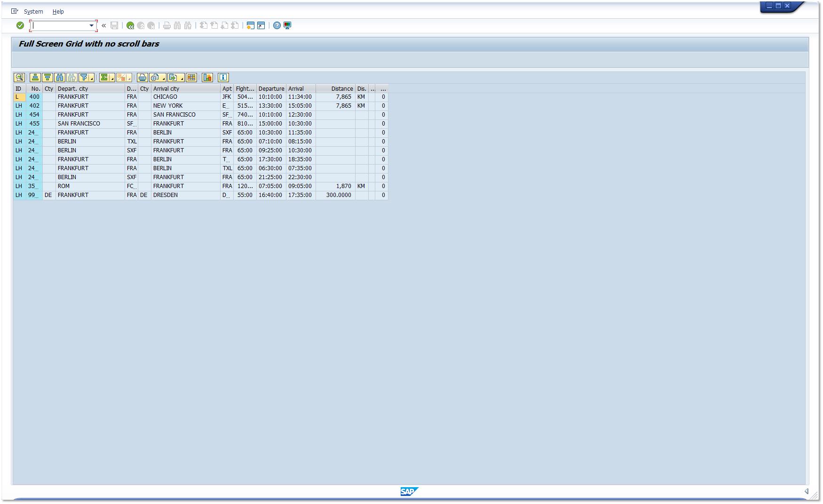Image resolution: width=823 pixels, height=504 pixels.
Task: Click the TXL departure airport cell
Action: coord(132,142)
